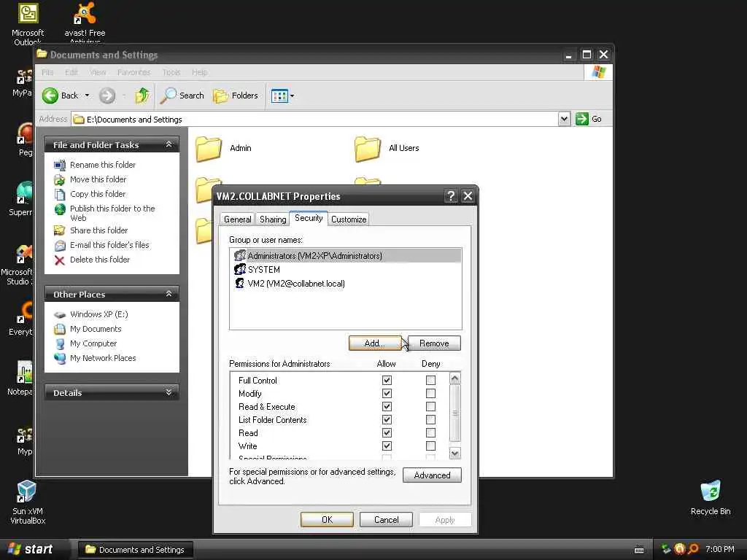Toggle Allow checkbox for Modify
The image size is (747, 560).
(x=387, y=394)
